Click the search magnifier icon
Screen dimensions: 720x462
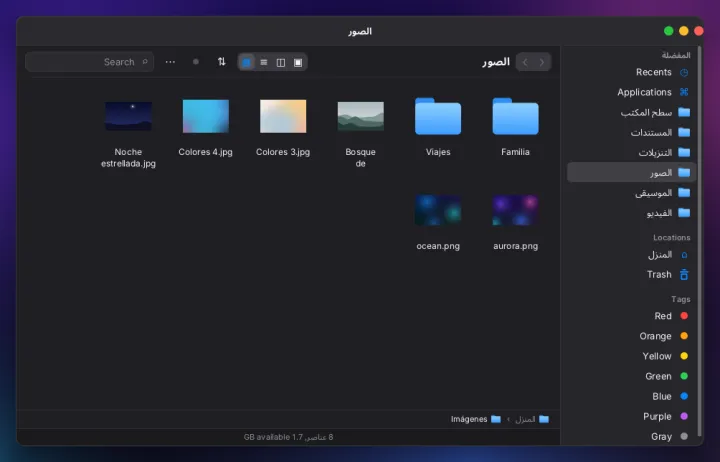(x=145, y=62)
